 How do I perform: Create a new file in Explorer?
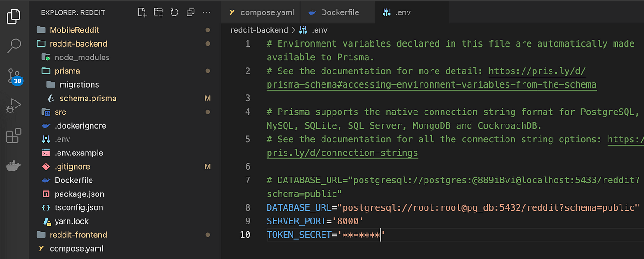[x=143, y=12]
